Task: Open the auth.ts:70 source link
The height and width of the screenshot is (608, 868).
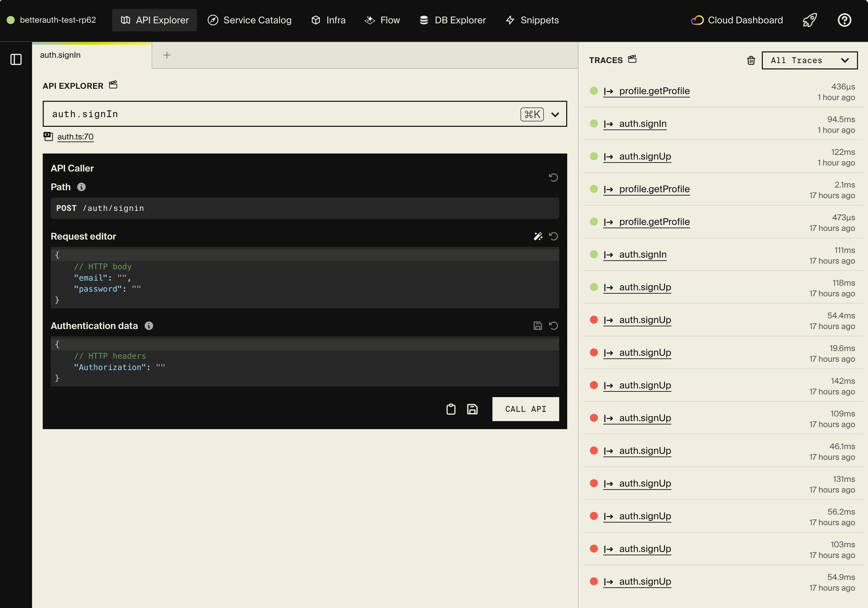Action: pyautogui.click(x=75, y=137)
